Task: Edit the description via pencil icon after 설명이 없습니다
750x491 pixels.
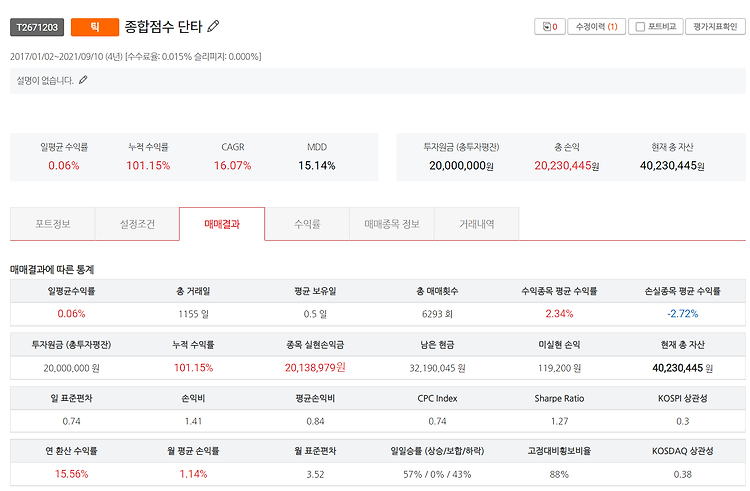Action: (x=83, y=80)
